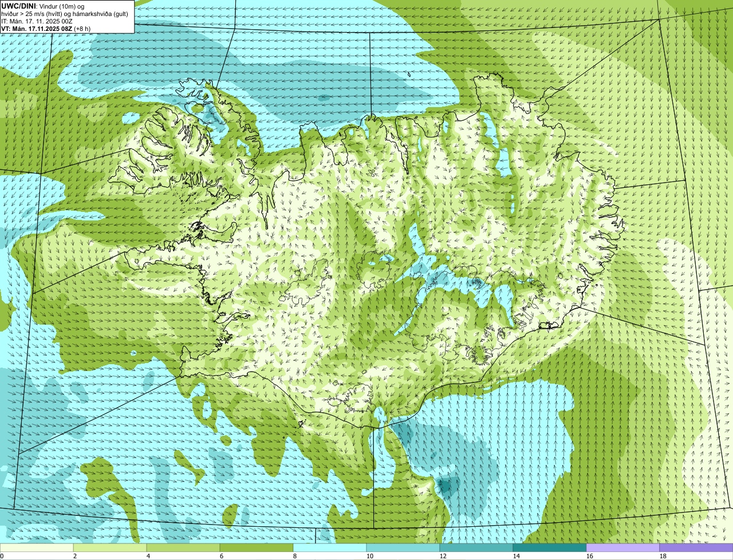Click the legend scale label '8'

(x=295, y=556)
